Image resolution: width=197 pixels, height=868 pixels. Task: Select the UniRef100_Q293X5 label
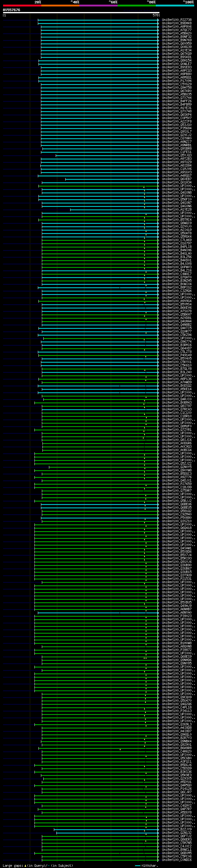176,778
